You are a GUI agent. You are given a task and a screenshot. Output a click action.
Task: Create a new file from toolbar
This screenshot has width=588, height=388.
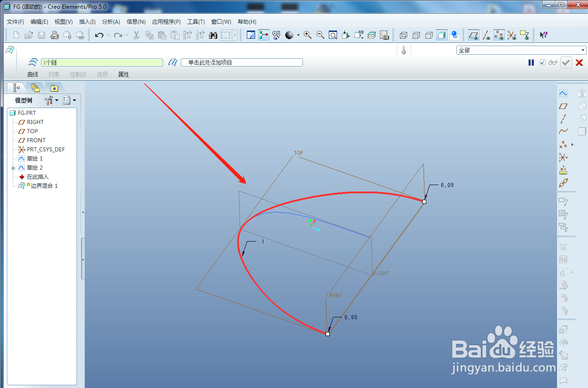[16, 35]
